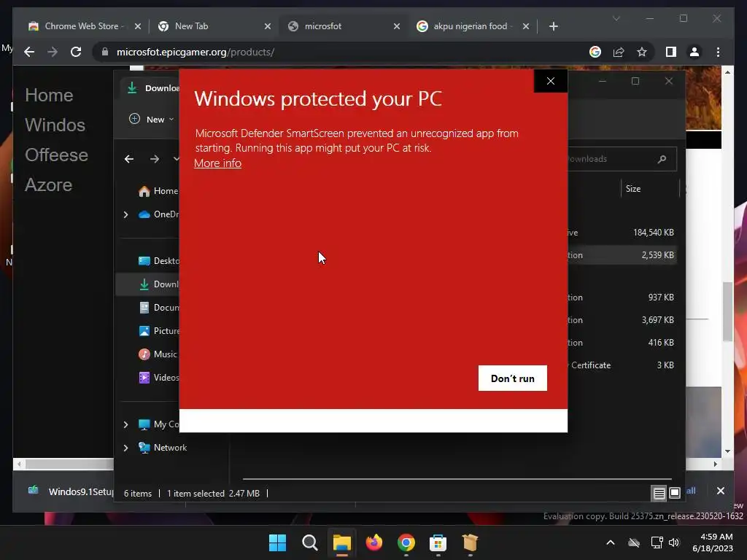Open taskbar Search

(x=309, y=542)
